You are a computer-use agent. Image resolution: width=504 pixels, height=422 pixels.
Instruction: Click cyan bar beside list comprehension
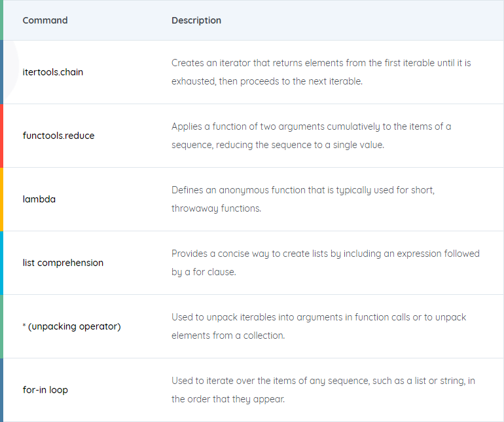(1, 263)
